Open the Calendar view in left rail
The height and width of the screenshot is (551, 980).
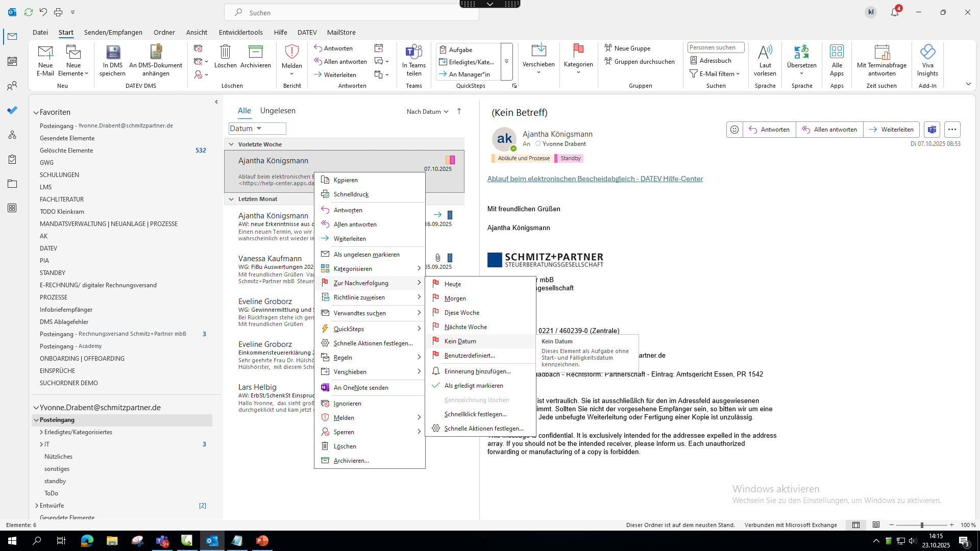tap(12, 61)
